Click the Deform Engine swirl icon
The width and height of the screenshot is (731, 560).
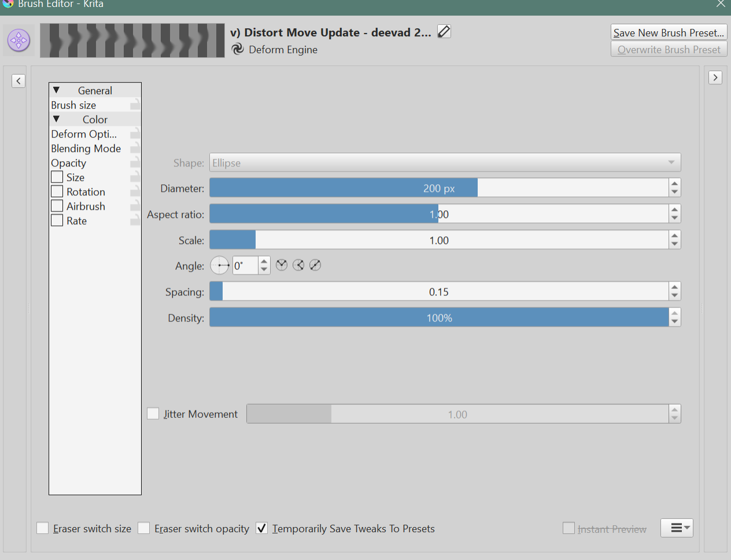click(x=238, y=49)
